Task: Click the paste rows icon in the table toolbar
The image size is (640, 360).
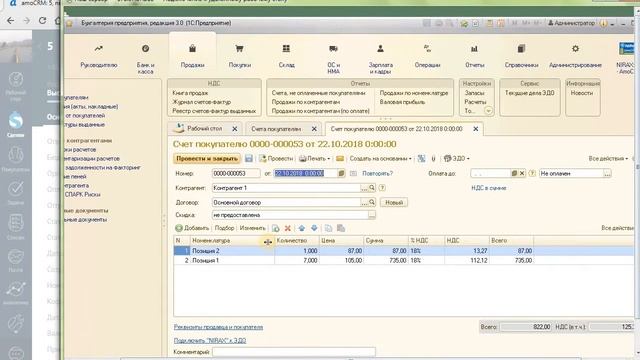Action: pos(341,228)
